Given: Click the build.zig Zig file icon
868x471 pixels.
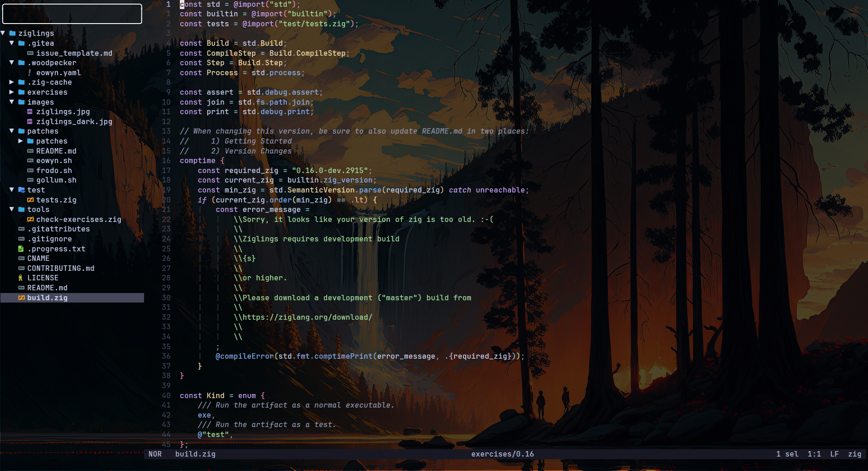Looking at the screenshot, I should tap(21, 298).
